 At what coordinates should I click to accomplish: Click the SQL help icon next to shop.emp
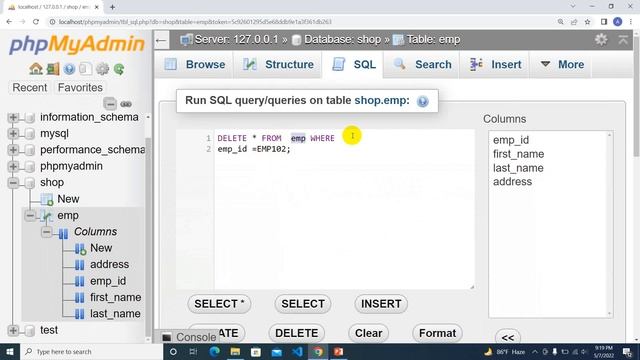click(422, 101)
